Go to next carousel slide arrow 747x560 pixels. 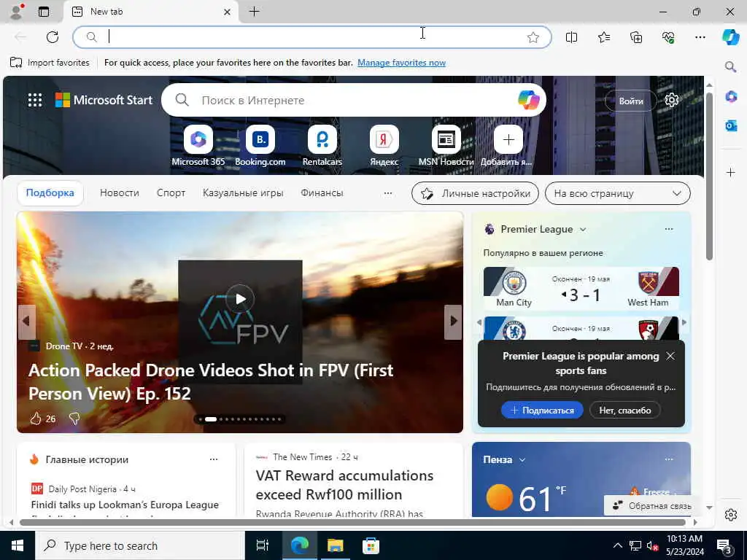(453, 322)
